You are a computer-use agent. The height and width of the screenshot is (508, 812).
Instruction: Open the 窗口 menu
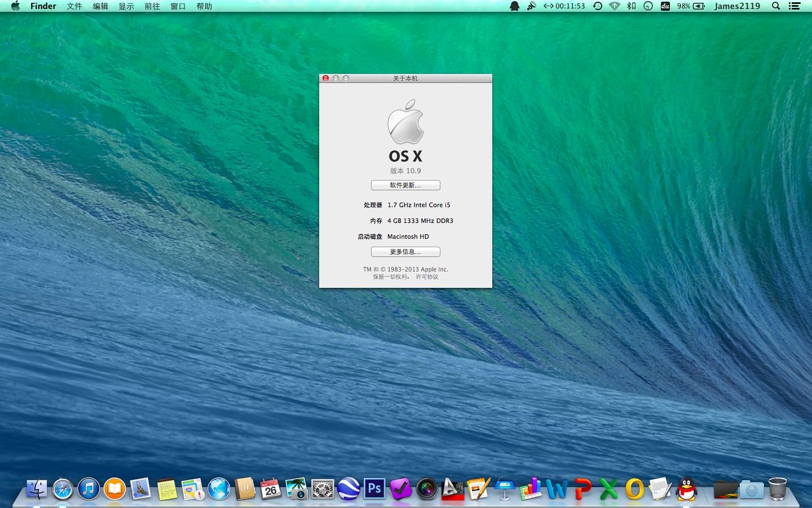coord(178,6)
